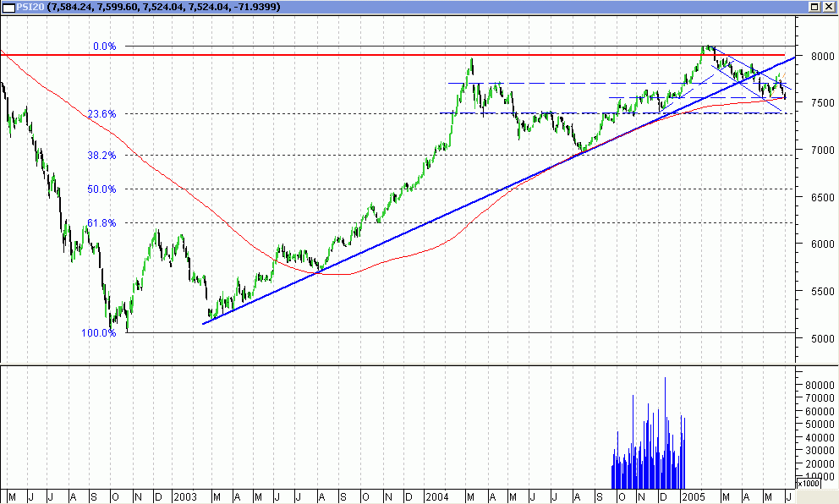Click the 80000 volume axis label
Image resolution: width=839 pixels, height=504 pixels.
(820, 386)
